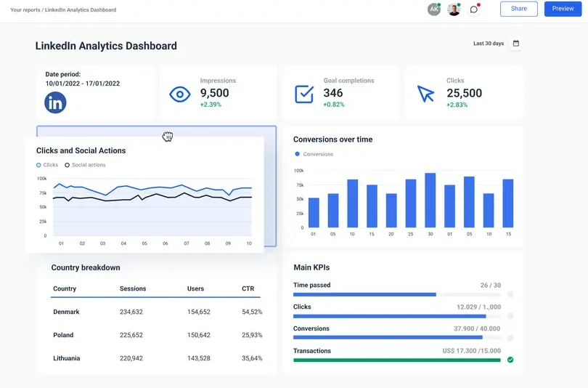Click the 25,500 clicks value
This screenshot has width=588, height=388.
point(465,93)
